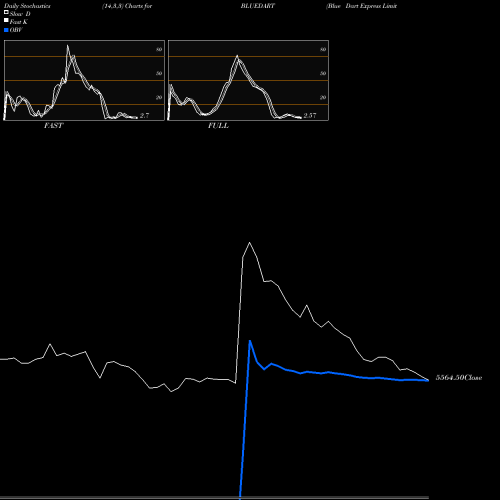Click the Fast K legend marker
500x500 pixels.
click(x=6, y=21)
